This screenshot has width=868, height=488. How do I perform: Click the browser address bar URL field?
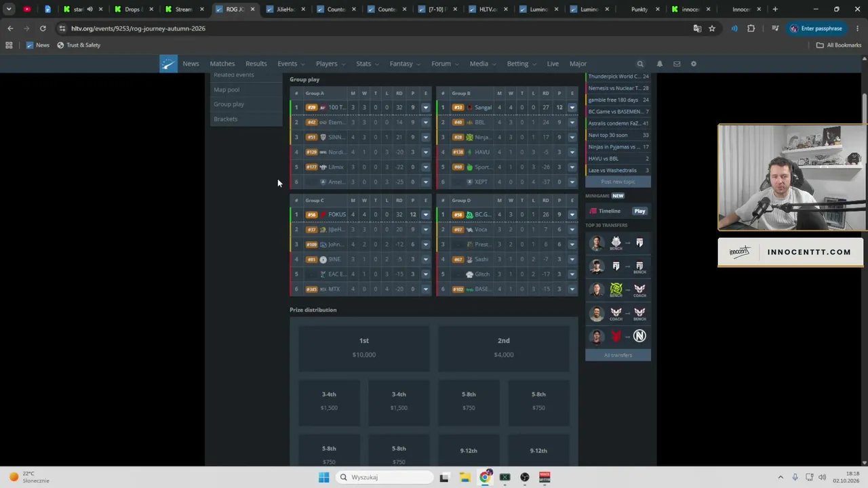(373, 28)
